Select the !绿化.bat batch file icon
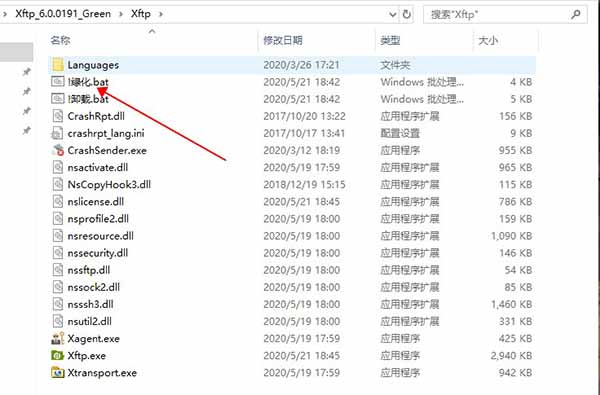600x395 pixels. pos(58,82)
